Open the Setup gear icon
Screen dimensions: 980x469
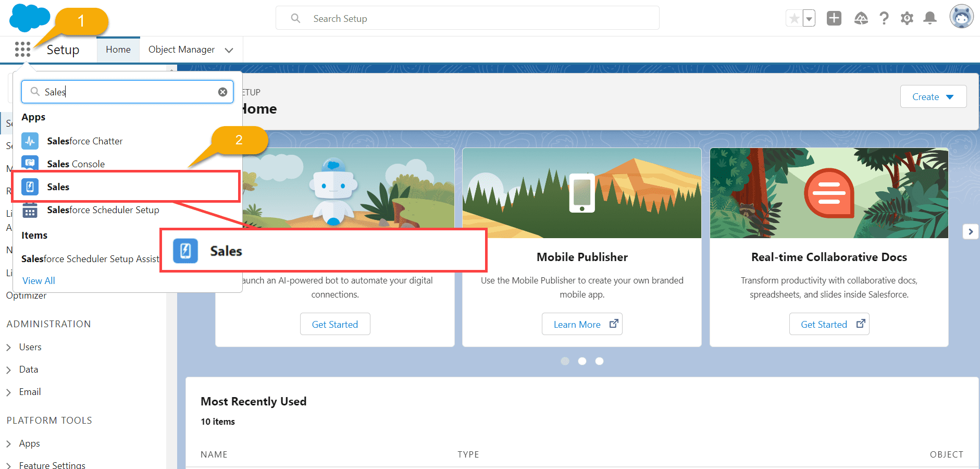click(907, 18)
